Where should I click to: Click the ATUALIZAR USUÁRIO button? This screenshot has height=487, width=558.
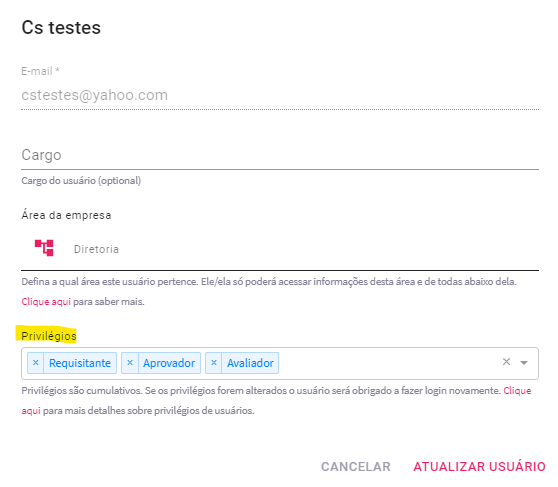479,467
